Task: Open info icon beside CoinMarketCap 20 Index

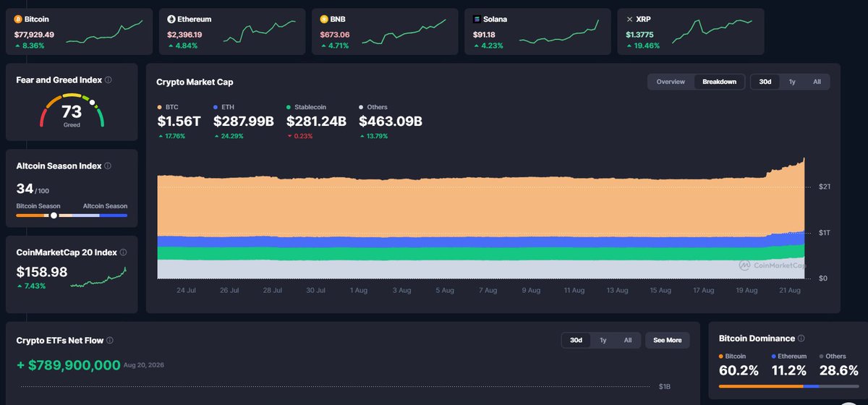Action: point(123,252)
